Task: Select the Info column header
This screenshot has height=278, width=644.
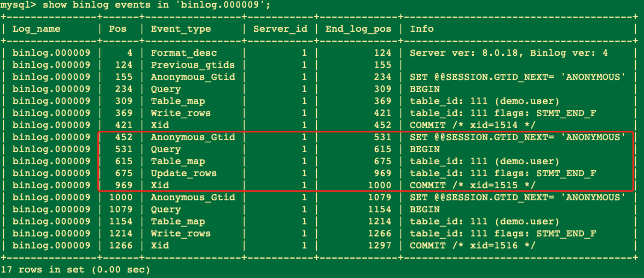Action: click(422, 29)
